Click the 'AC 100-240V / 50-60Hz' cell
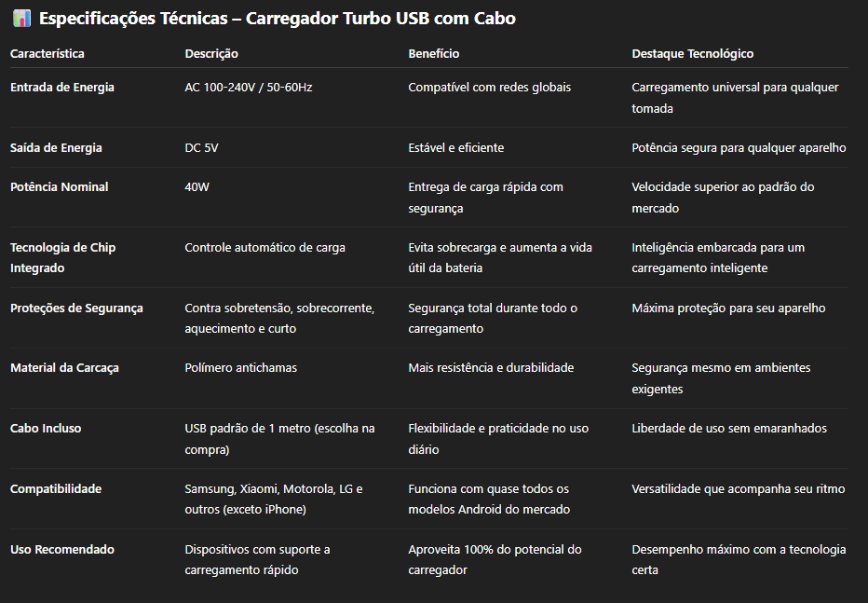 pyautogui.click(x=248, y=88)
